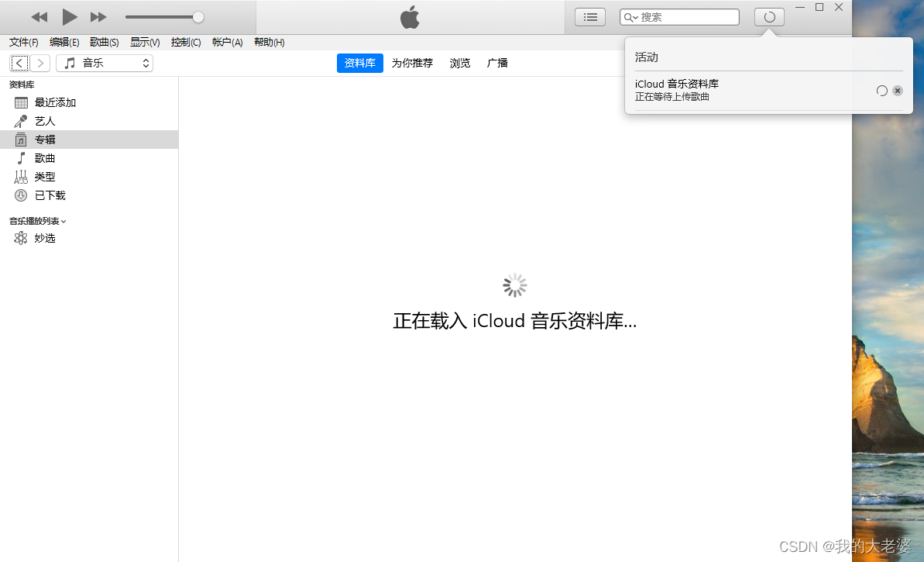Open the 帐户(A) menu
This screenshot has width=924, height=562.
pos(228,42)
